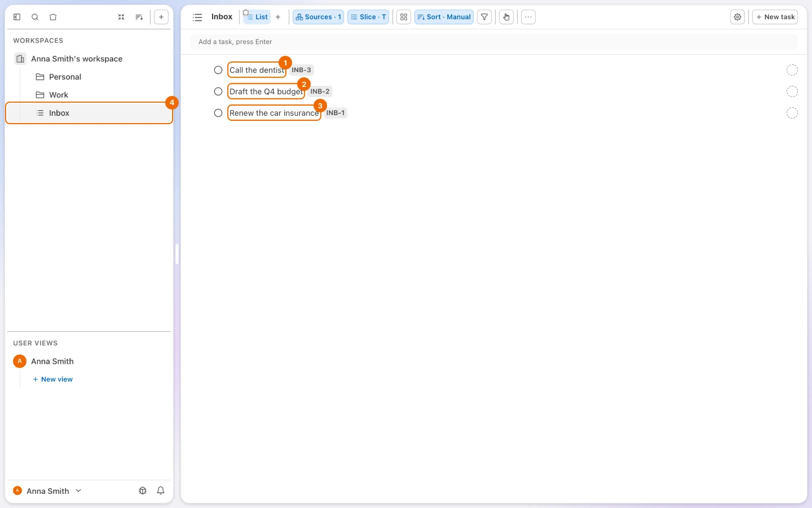Click the dashed assignee circle for Draft the Q4 budget
This screenshot has height=508, width=812.
pyautogui.click(x=792, y=91)
